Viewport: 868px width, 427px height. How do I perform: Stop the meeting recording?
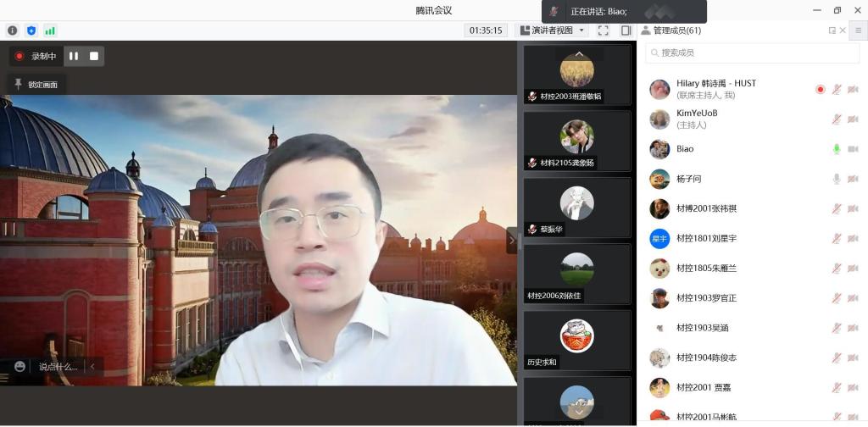(94, 56)
